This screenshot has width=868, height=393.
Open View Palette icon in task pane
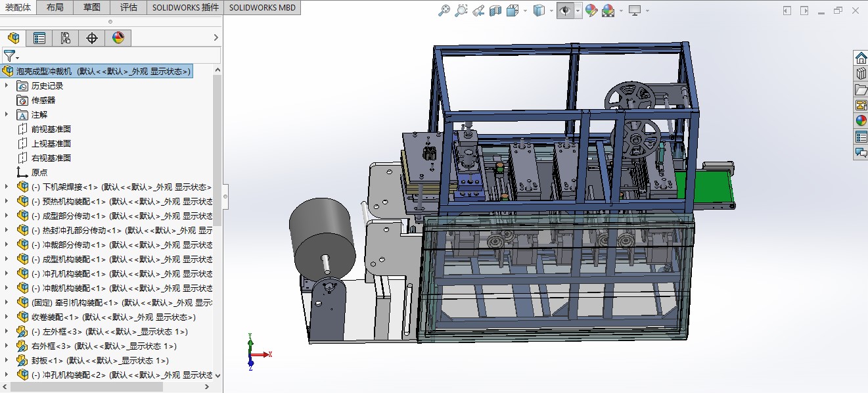[x=861, y=105]
